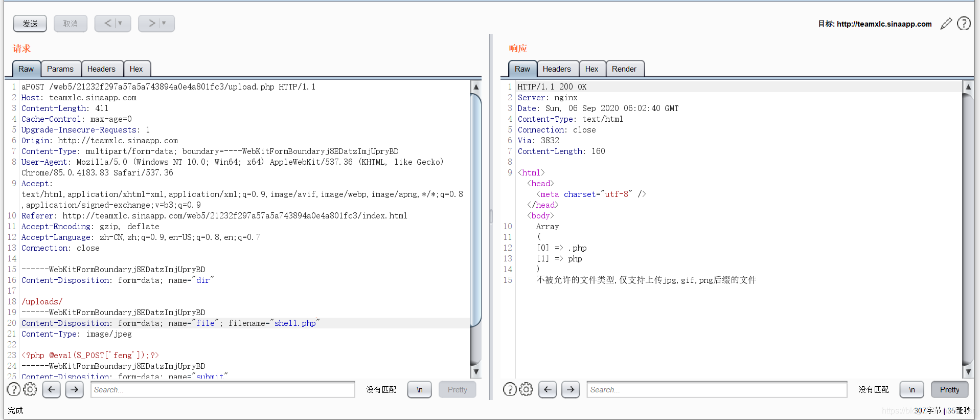Jump to next match in response search

click(571, 389)
